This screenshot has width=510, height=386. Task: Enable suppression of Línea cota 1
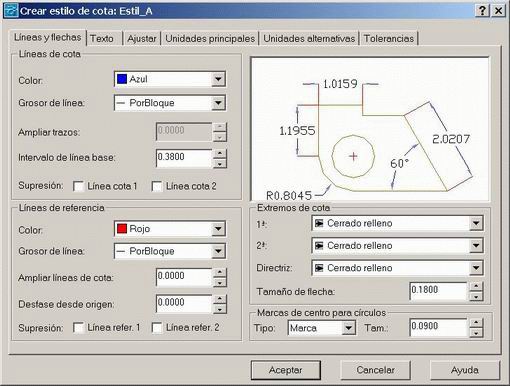[78, 186]
